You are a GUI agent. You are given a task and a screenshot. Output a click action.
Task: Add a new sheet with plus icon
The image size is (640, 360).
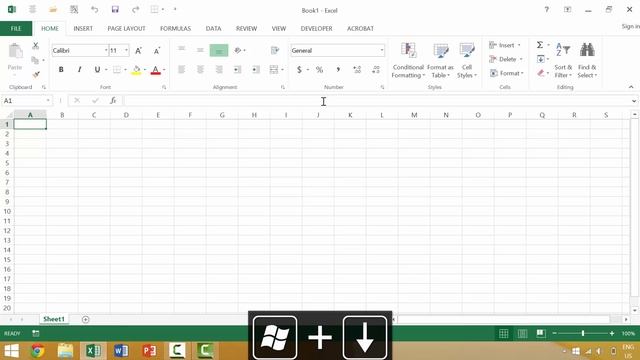click(x=85, y=319)
